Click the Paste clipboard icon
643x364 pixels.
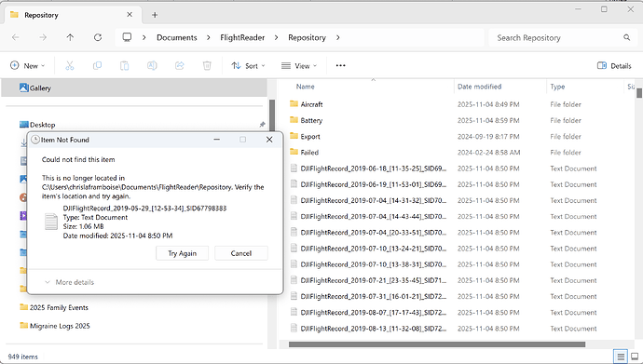click(x=125, y=65)
